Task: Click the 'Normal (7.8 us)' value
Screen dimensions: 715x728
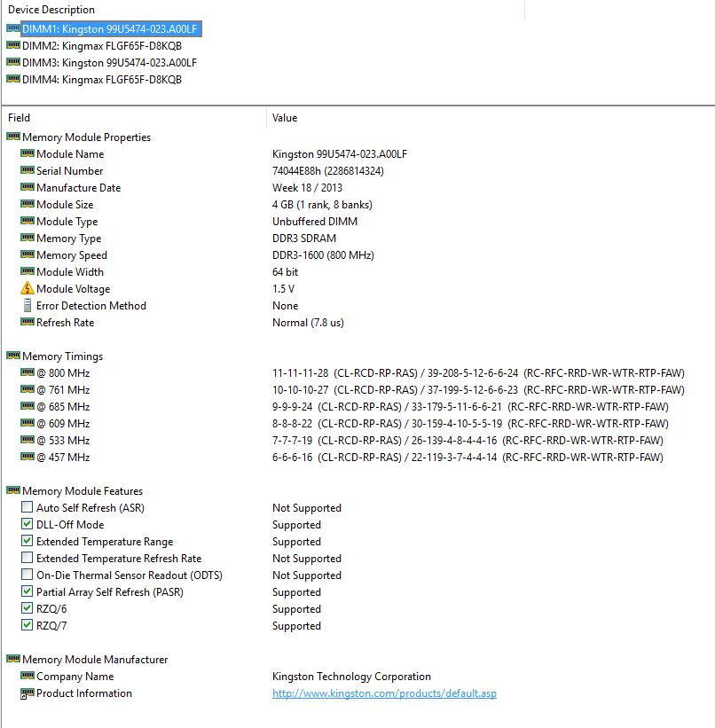Action: pos(308,322)
